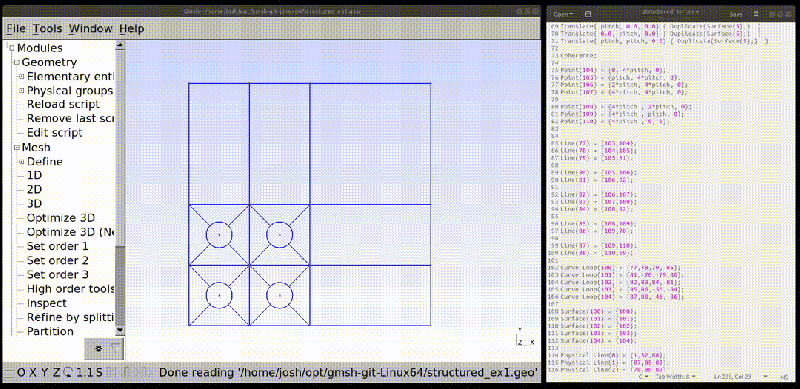
Task: Expand the Define node under Mesh
Action: [22, 162]
